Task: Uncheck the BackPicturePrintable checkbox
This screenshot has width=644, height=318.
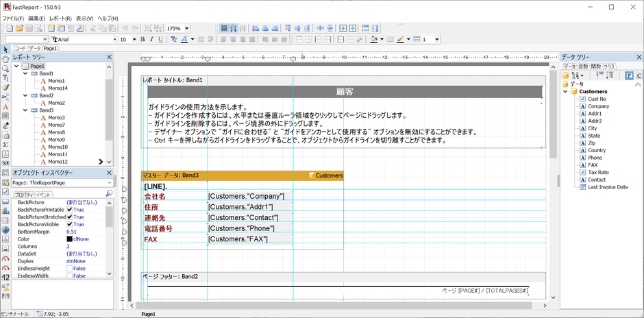Action: tap(70, 210)
